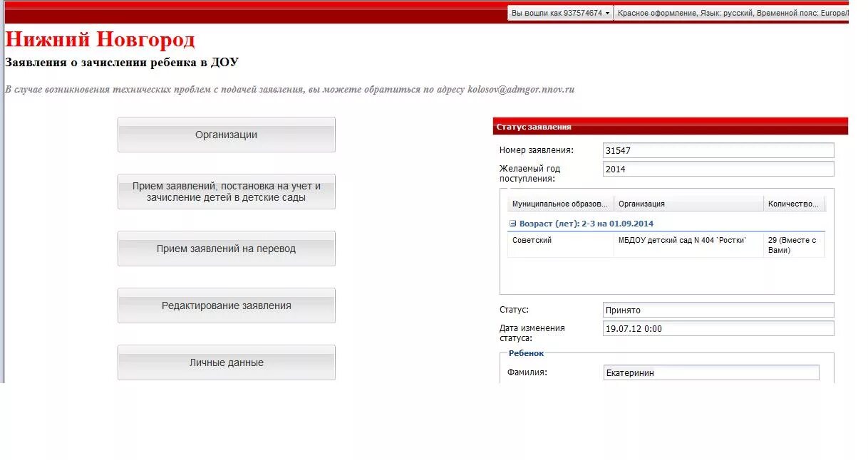Sort by Количество column header

point(794,204)
